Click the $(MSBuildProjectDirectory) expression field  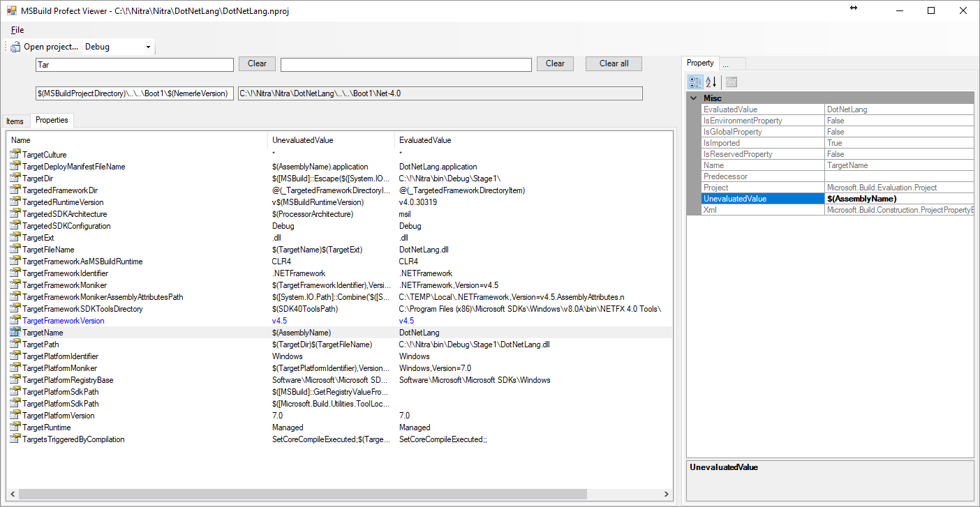click(134, 93)
